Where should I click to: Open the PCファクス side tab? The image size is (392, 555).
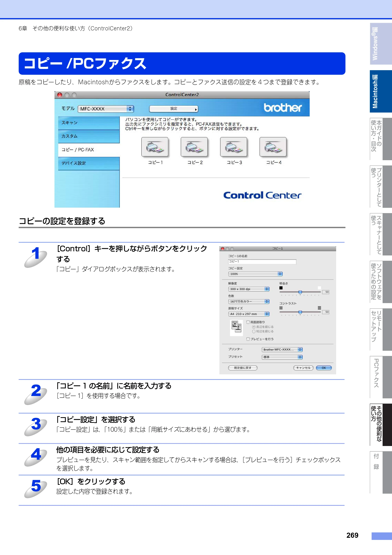[381, 377]
